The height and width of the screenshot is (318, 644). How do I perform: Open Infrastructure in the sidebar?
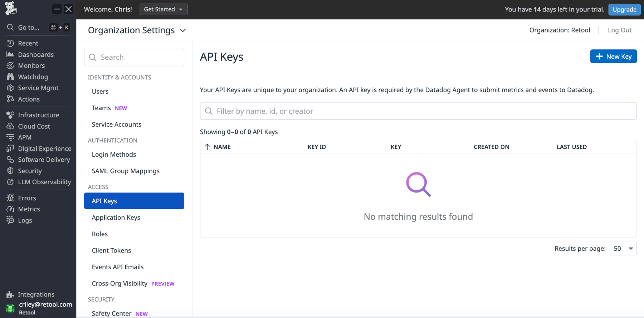pyautogui.click(x=38, y=115)
